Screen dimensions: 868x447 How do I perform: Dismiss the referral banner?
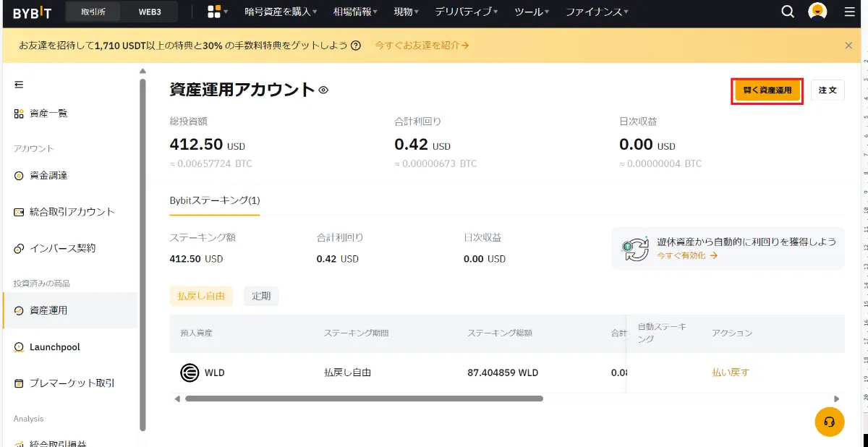pyautogui.click(x=848, y=45)
